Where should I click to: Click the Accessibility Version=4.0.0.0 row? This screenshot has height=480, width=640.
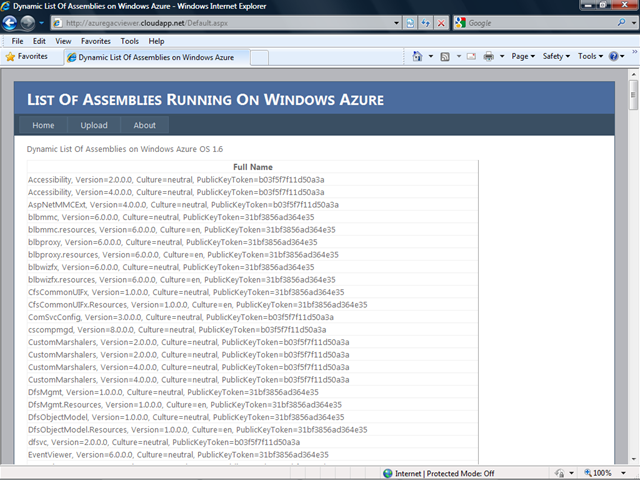(253, 192)
